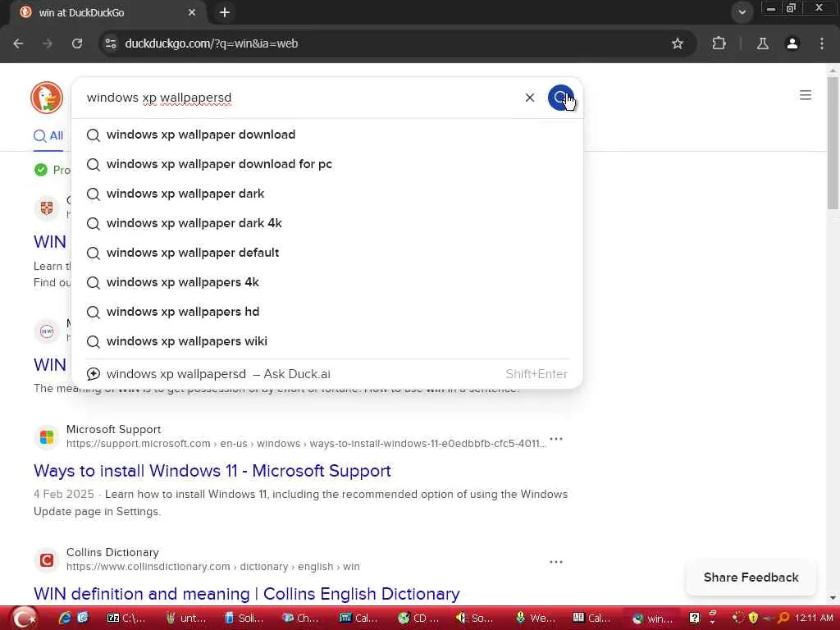Open a new browser tab
This screenshot has width=840, height=630.
[x=225, y=12]
